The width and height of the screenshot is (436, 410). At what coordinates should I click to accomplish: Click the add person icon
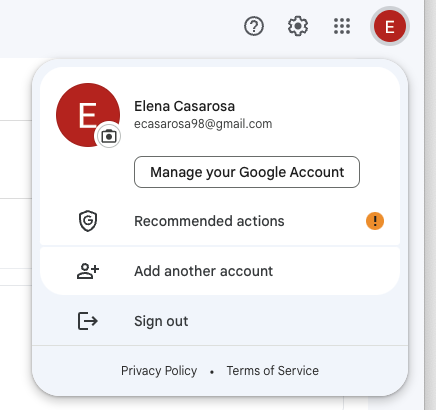[88, 271]
